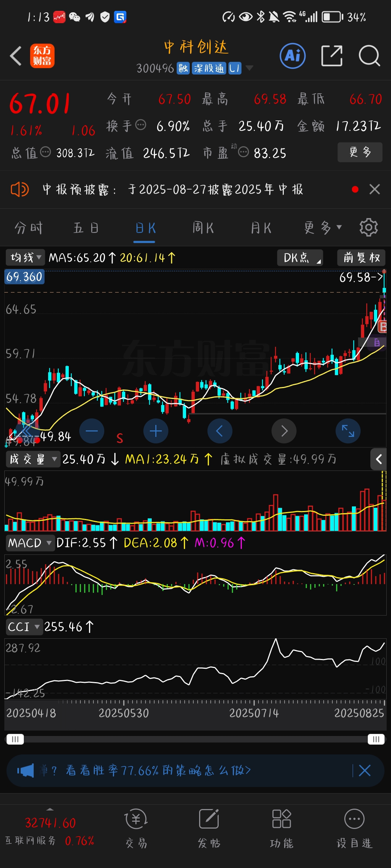Tap info icon next to 总值
The height and width of the screenshot is (868, 391).
click(45, 152)
